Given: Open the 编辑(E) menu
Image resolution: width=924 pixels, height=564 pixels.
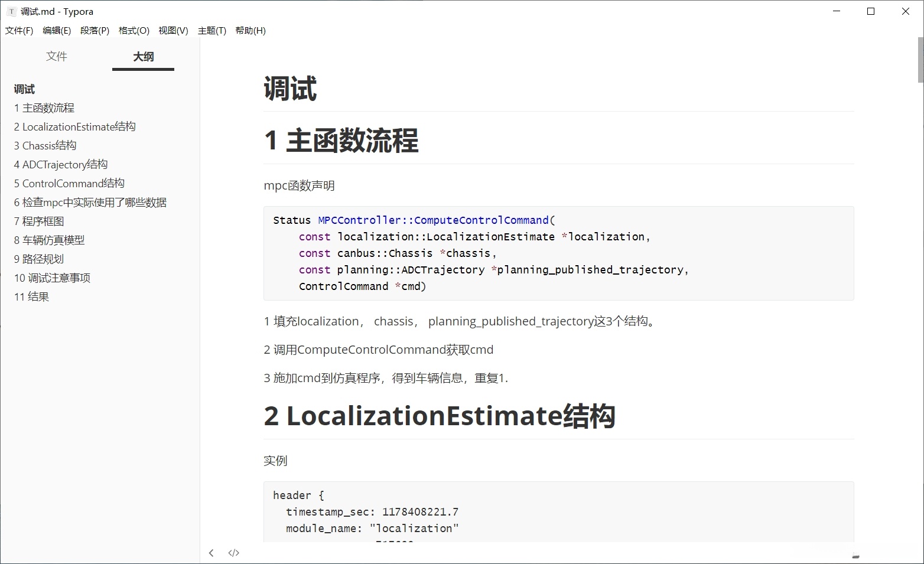Looking at the screenshot, I should coord(56,31).
